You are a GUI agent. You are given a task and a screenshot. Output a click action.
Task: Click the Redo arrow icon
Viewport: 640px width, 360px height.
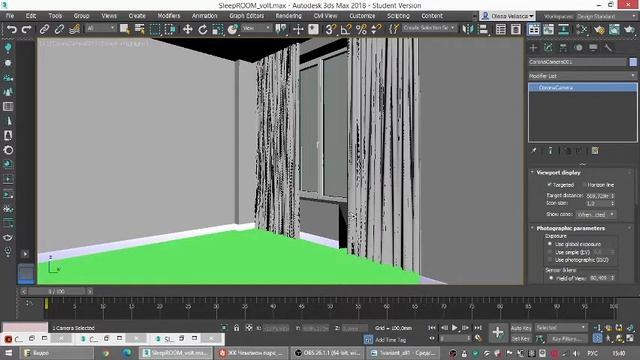tap(27, 29)
